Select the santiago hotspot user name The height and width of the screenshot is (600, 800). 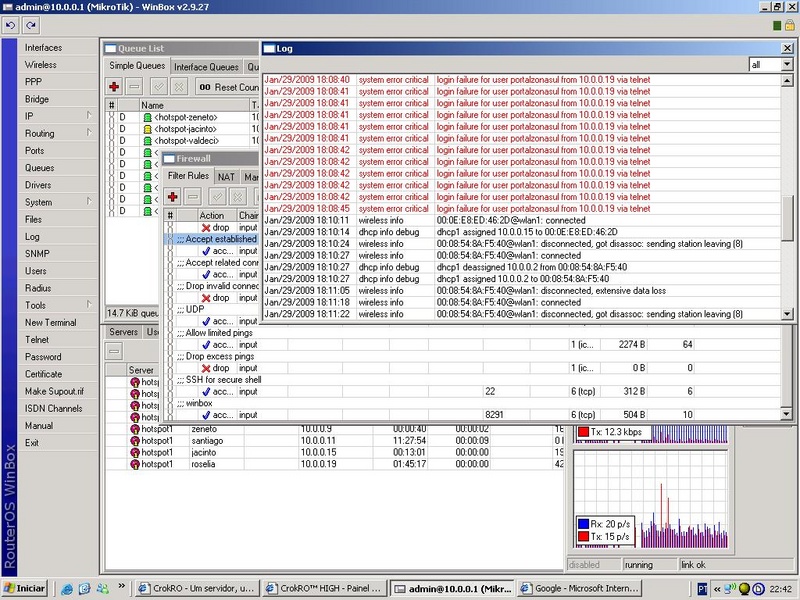207,441
